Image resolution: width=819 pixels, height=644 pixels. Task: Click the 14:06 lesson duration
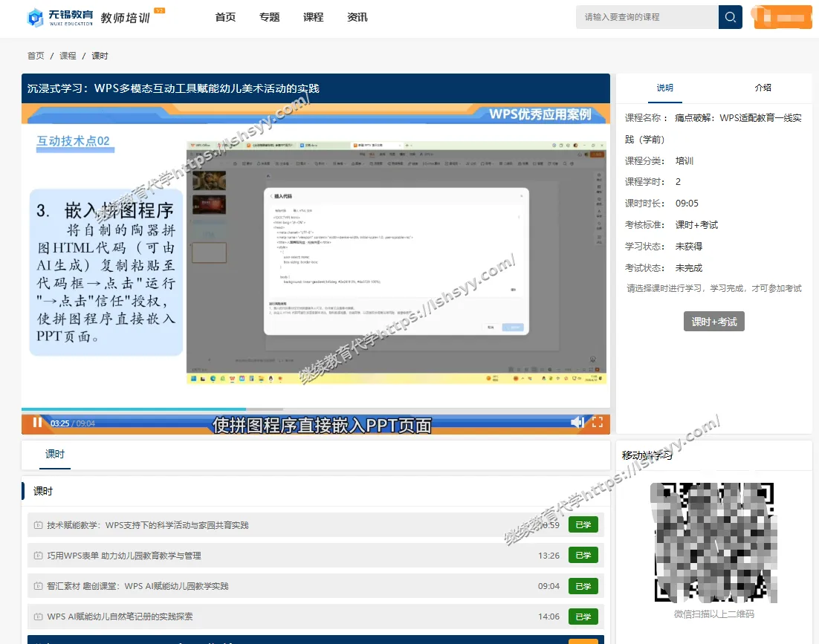tap(548, 617)
